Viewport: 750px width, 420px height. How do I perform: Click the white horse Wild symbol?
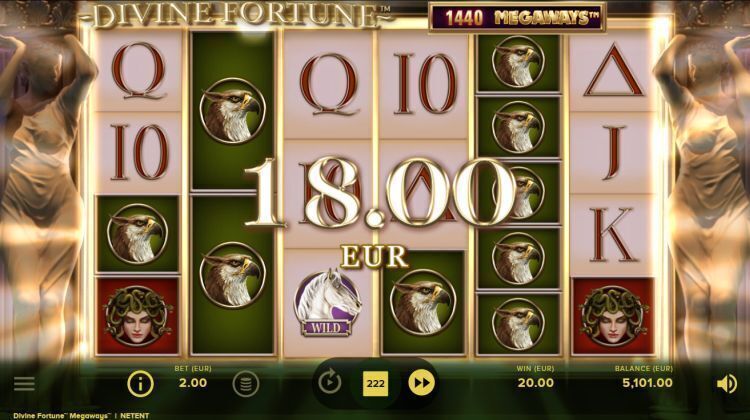tap(328, 303)
